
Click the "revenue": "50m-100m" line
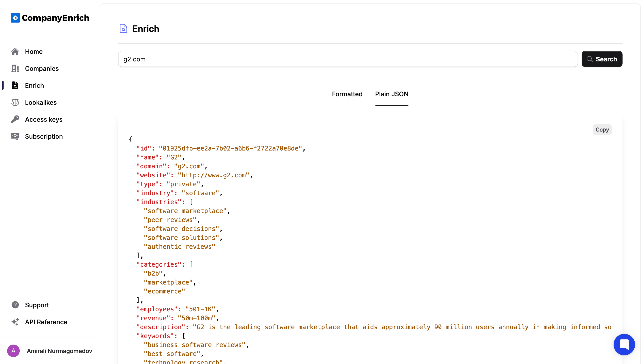coord(177,318)
